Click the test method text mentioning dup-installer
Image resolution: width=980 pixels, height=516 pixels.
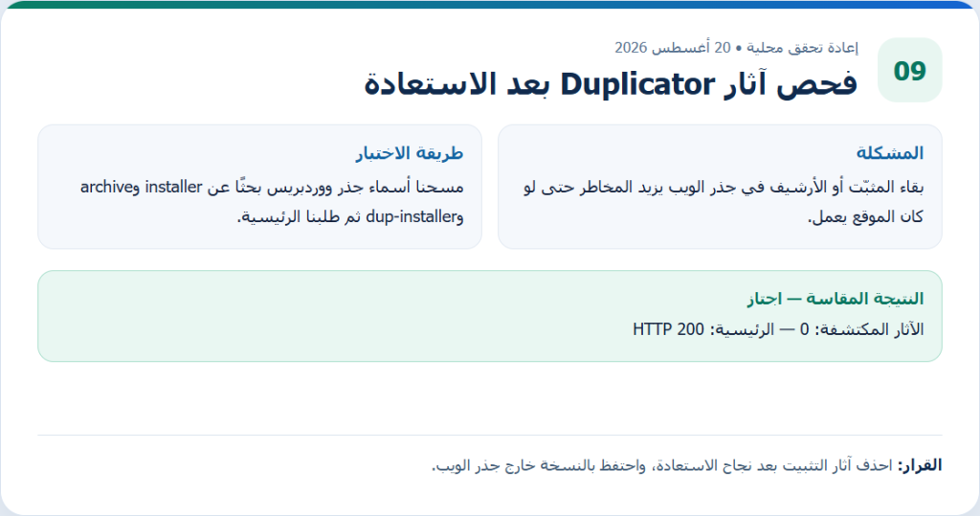coord(272,201)
